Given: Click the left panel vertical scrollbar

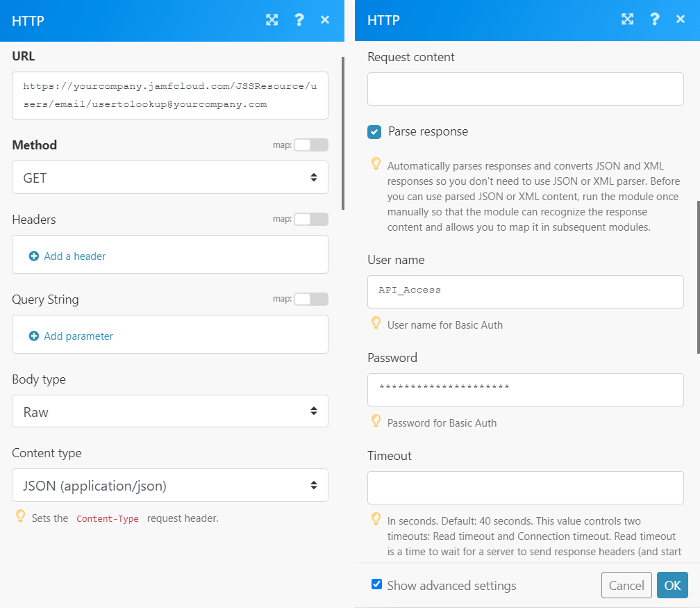Looking at the screenshot, I should point(343,133).
